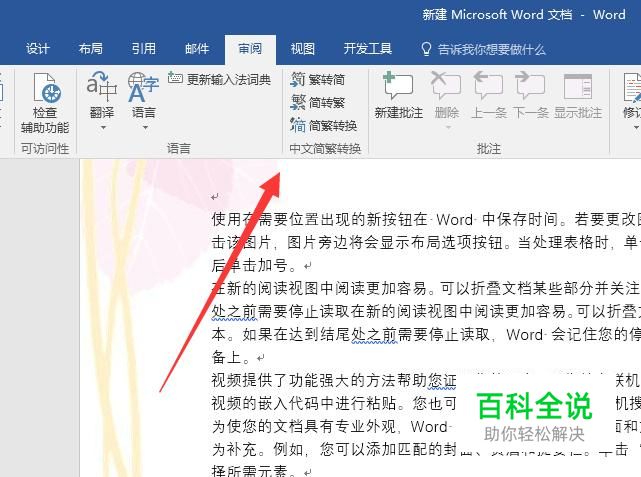Screen dimensions: 641x477
Task: Click the 审阅 tab
Action: pyautogui.click(x=250, y=49)
